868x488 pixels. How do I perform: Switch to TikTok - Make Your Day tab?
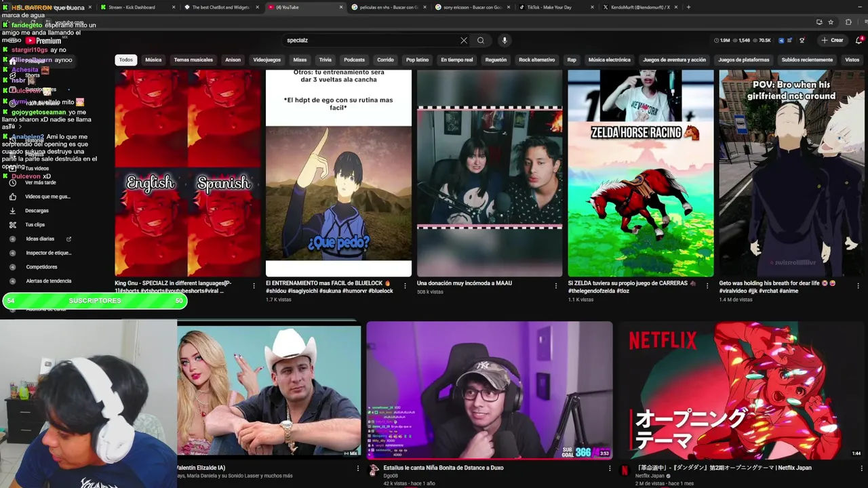coord(556,7)
